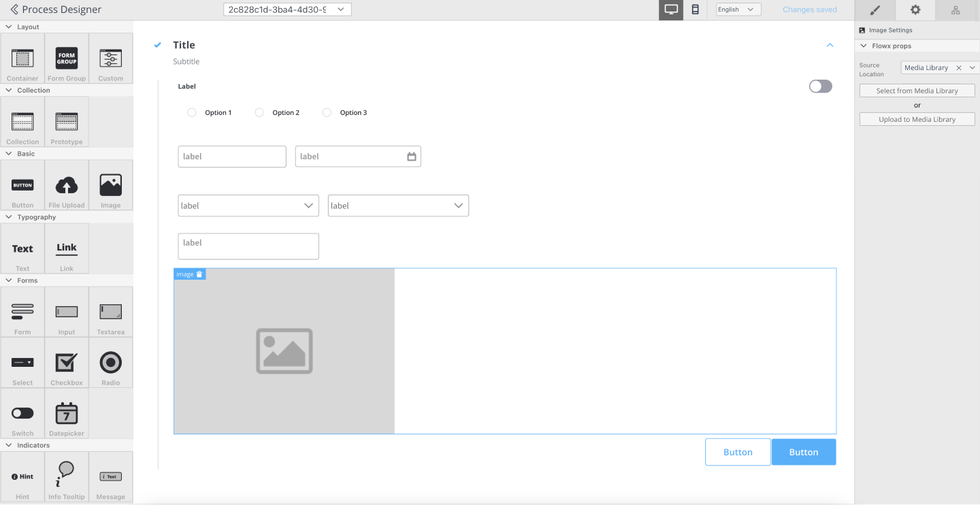Viewport: 980px width, 505px height.
Task: Collapse the Flowx props section
Action: pyautogui.click(x=864, y=46)
